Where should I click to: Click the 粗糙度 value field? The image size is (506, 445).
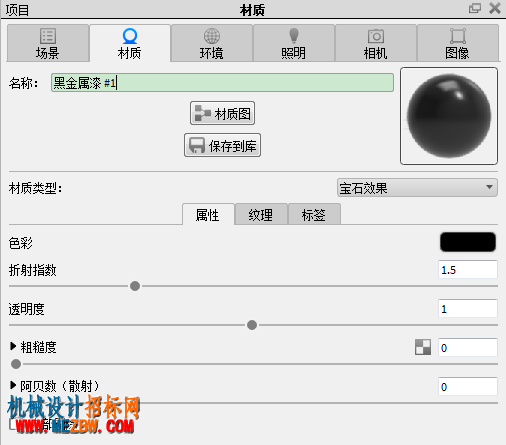pyautogui.click(x=468, y=348)
